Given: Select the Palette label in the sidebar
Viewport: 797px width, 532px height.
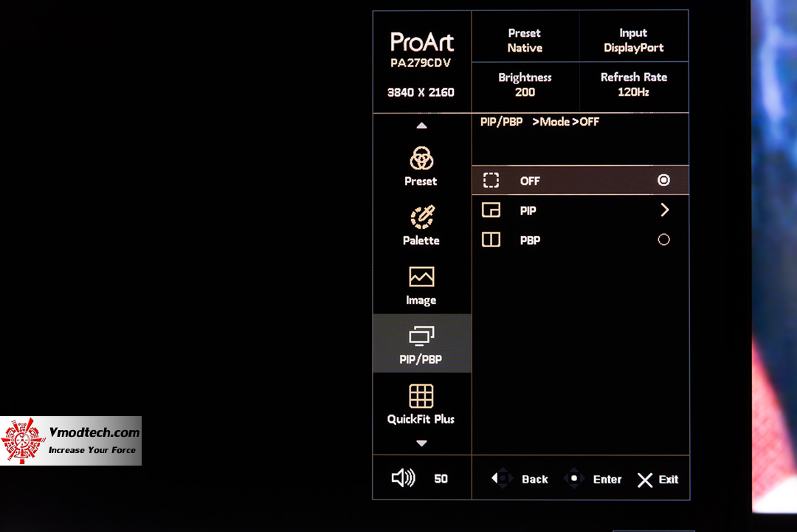Looking at the screenshot, I should [x=421, y=241].
